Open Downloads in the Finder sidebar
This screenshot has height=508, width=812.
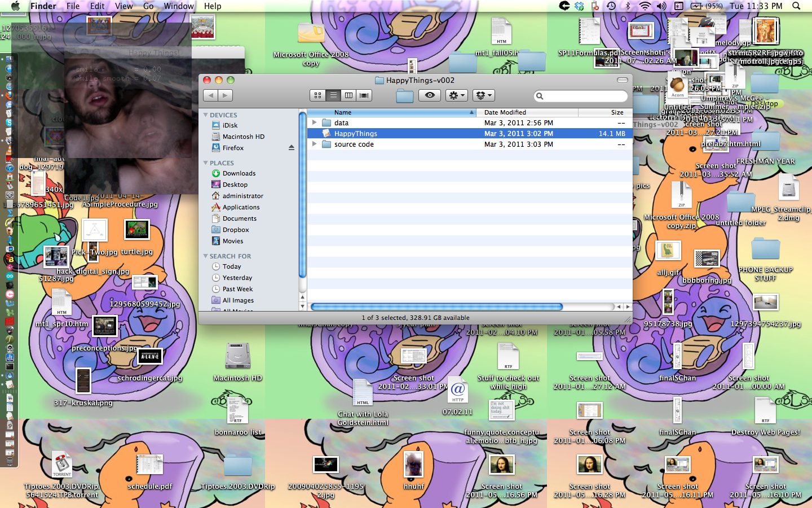coord(239,173)
